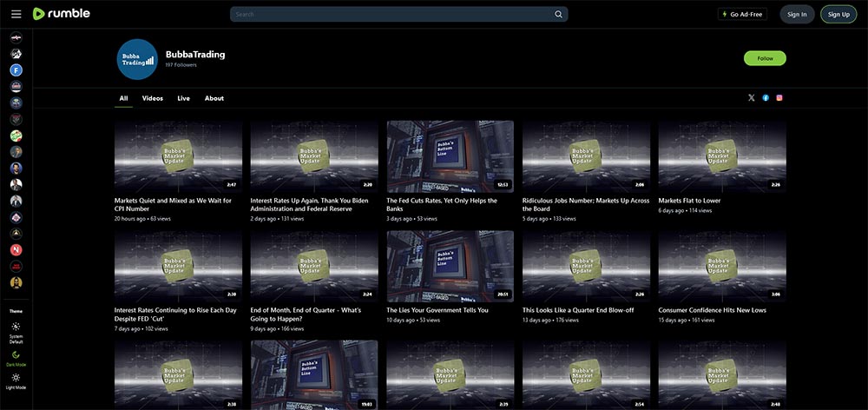
Task: Click the Rumble logo
Action: click(62, 14)
